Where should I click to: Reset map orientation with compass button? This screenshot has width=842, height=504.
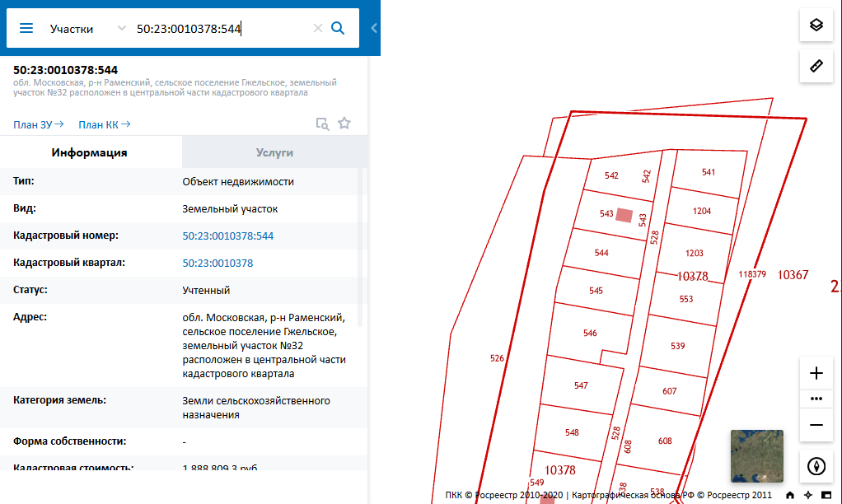[x=816, y=466]
